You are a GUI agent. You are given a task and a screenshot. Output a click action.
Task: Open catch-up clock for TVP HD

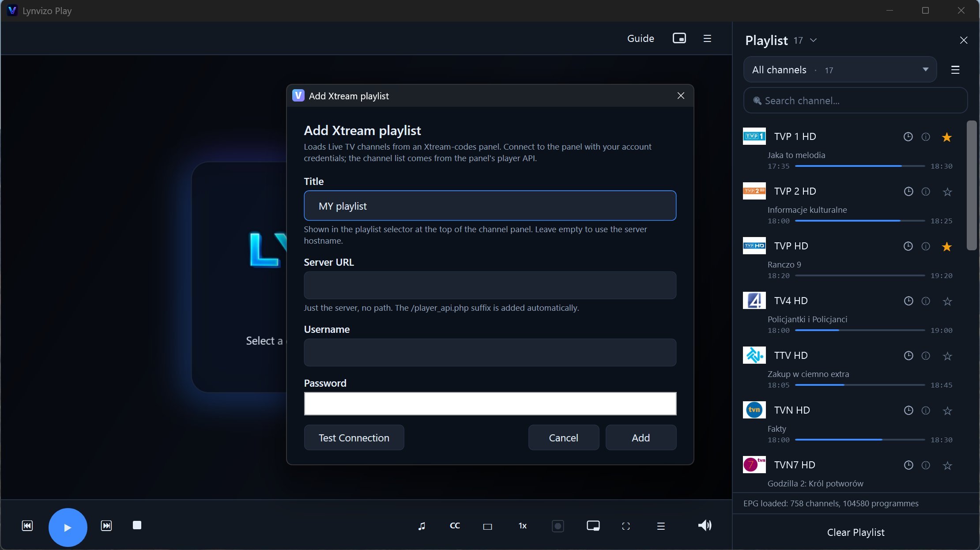(908, 246)
